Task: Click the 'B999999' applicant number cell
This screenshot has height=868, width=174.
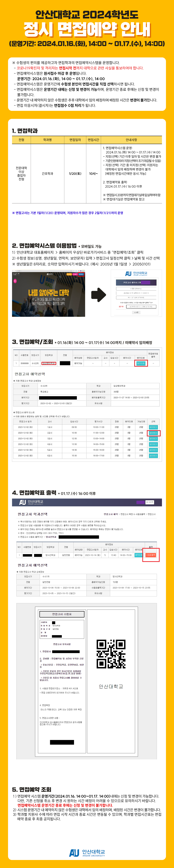Action: point(25,363)
